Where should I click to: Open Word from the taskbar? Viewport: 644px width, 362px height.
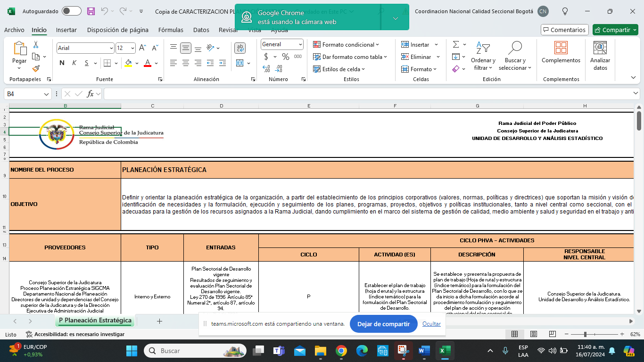click(x=424, y=351)
